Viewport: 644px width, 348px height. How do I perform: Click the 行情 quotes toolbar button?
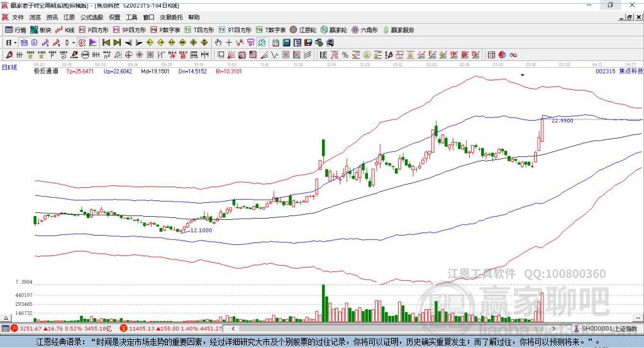pos(15,30)
